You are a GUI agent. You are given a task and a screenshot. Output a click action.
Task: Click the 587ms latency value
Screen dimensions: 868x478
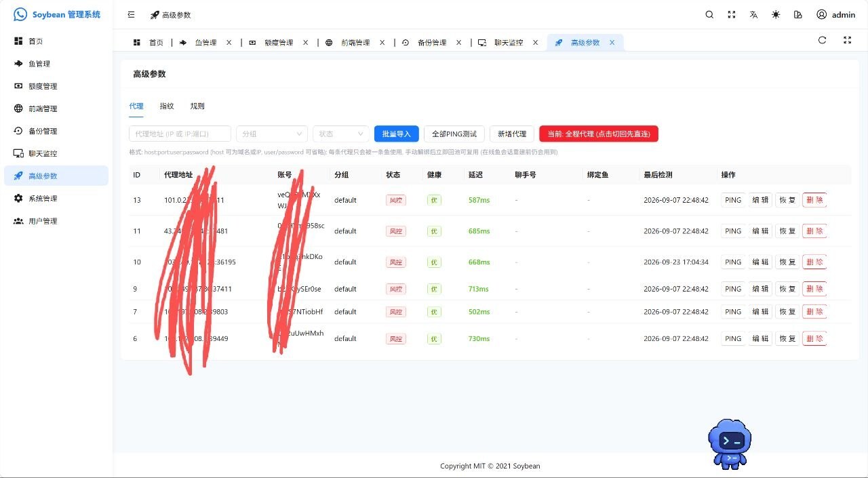479,200
